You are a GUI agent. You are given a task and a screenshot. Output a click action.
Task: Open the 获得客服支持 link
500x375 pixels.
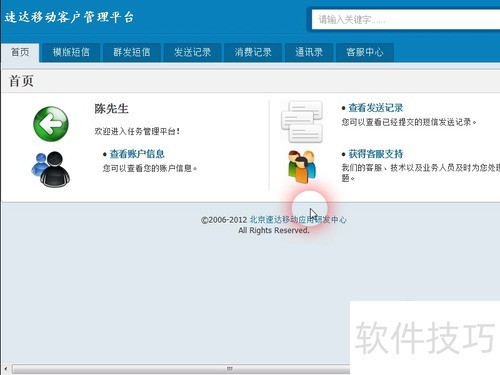coord(376,154)
